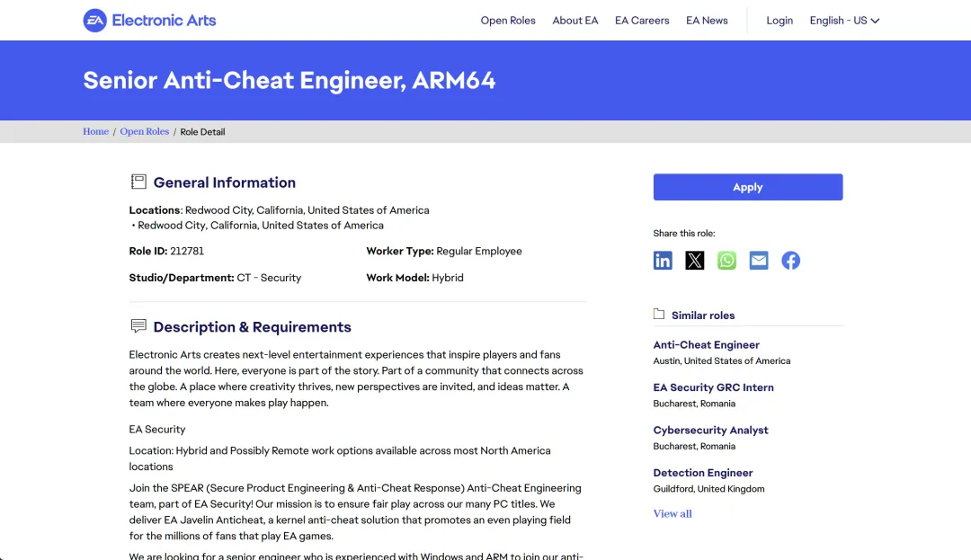Click Login in the header
971x560 pixels.
(779, 21)
